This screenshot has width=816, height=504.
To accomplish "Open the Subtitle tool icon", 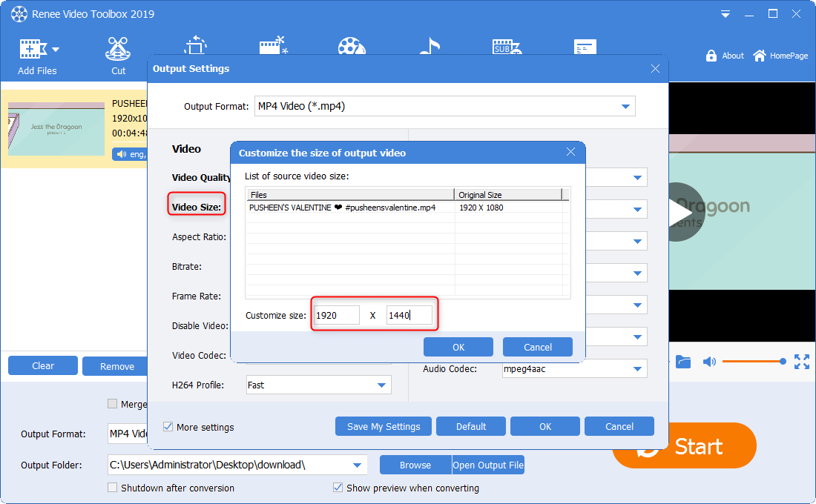I will tap(506, 46).
